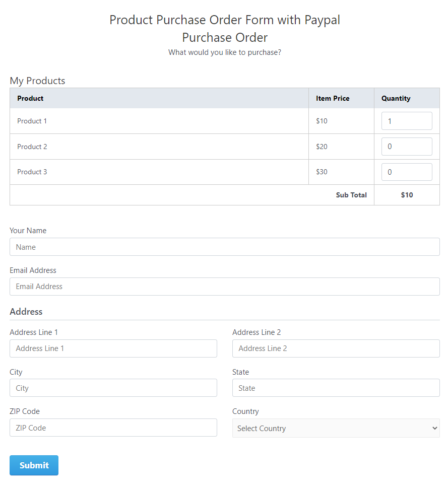The width and height of the screenshot is (448, 493).
Task: Click the Sub Total amount of $10
Action: click(x=407, y=195)
